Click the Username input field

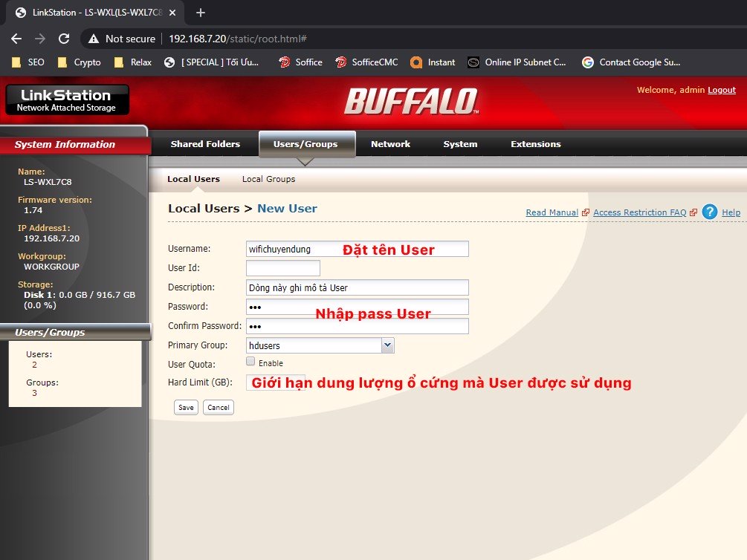click(358, 249)
